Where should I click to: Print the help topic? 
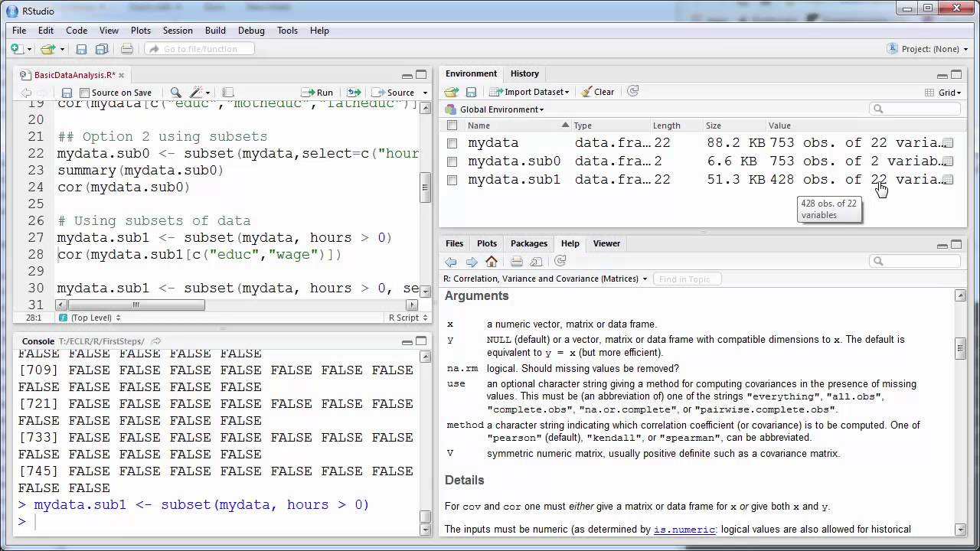517,262
